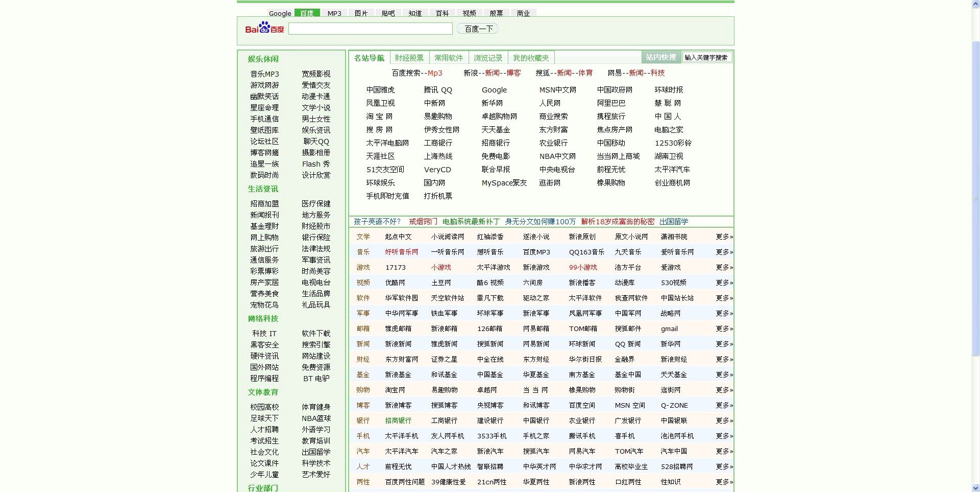Click 更多» in the 银行 row

724,421
